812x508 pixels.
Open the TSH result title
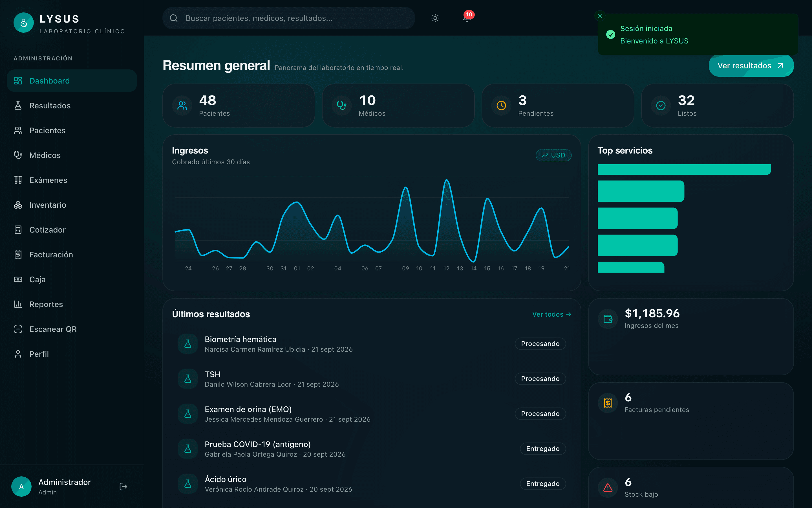(x=212, y=374)
